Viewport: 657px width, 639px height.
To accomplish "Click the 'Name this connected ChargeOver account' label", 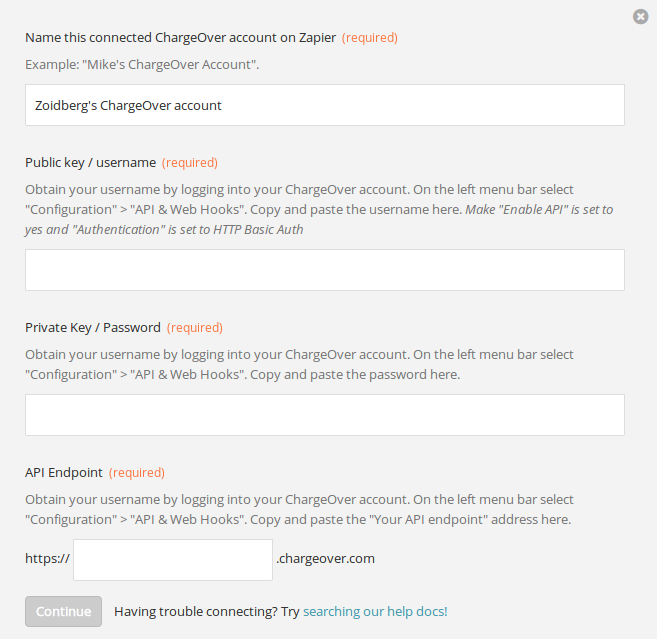I will click(181, 38).
